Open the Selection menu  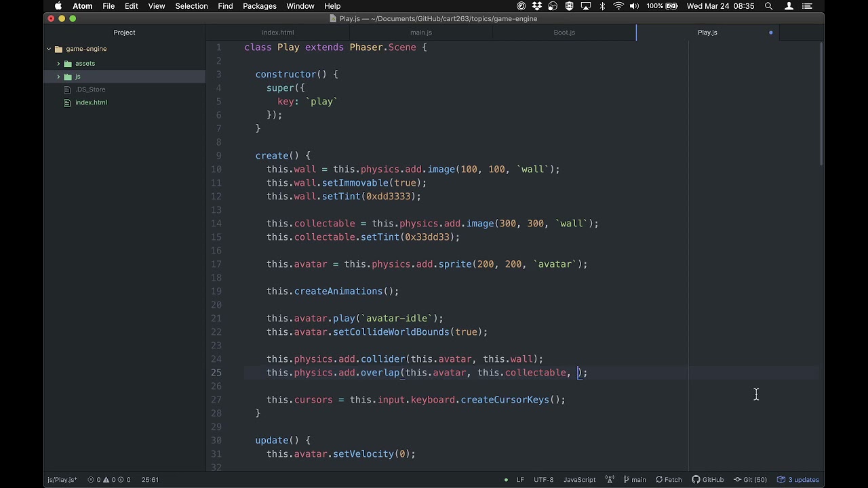(191, 6)
